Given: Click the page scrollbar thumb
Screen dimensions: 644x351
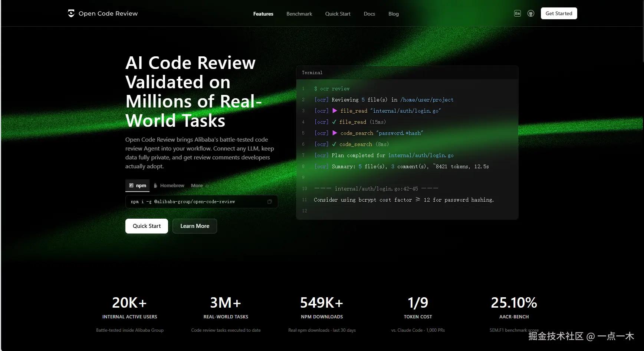Looking at the screenshot, I should (643, 32).
